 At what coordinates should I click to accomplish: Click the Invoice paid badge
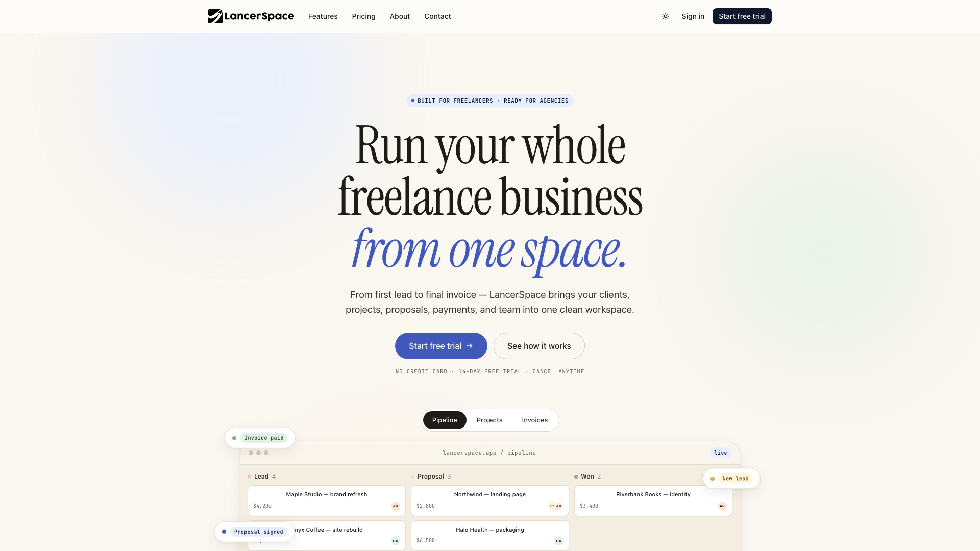click(x=260, y=438)
